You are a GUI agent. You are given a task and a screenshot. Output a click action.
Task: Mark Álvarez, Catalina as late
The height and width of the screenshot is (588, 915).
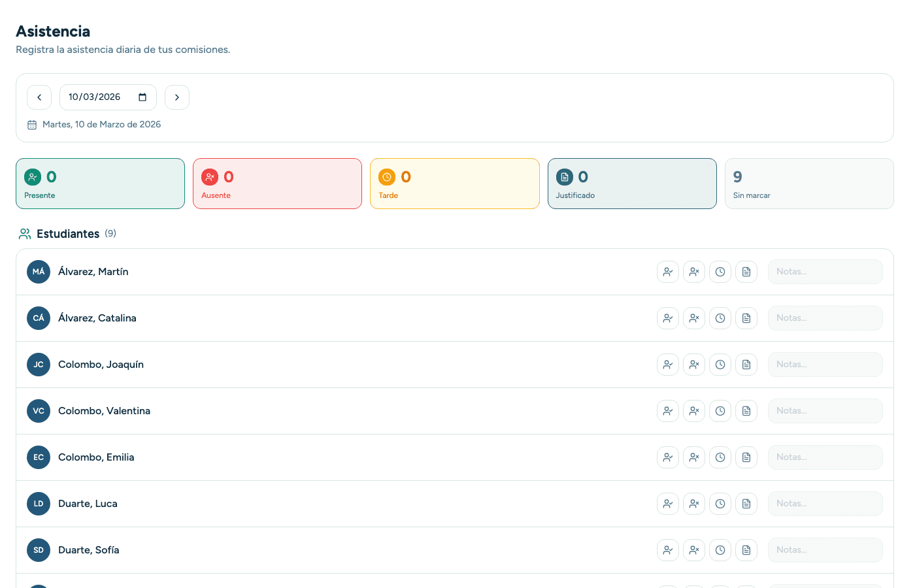pos(720,318)
